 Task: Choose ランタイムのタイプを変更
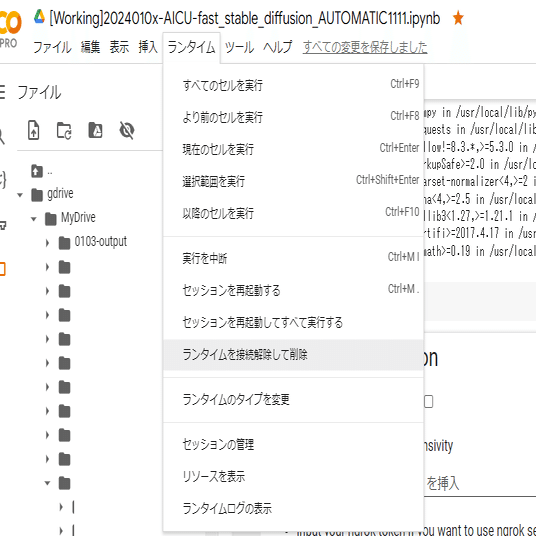pyautogui.click(x=293, y=399)
